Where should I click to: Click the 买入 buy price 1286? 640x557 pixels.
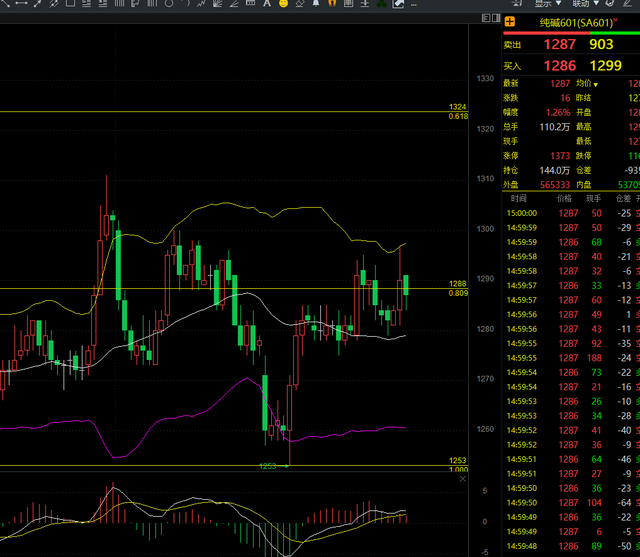tap(560, 65)
